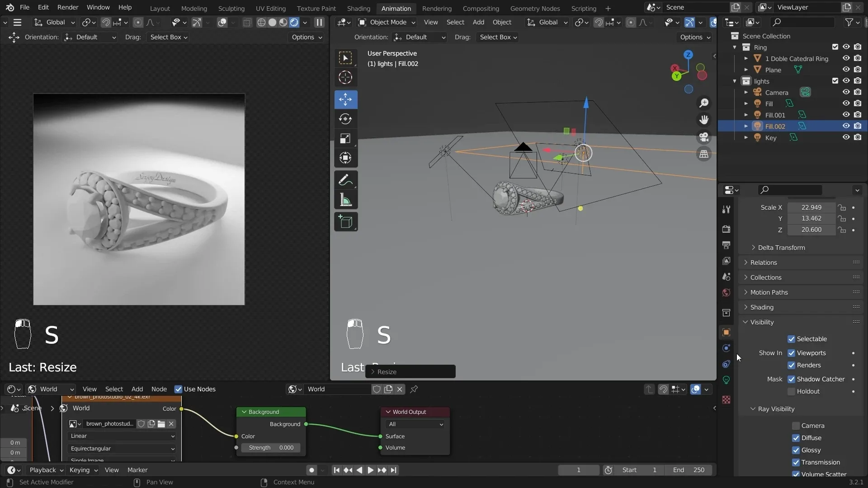The image size is (868, 488).
Task: Open the Texture properties tab
Action: (x=726, y=400)
